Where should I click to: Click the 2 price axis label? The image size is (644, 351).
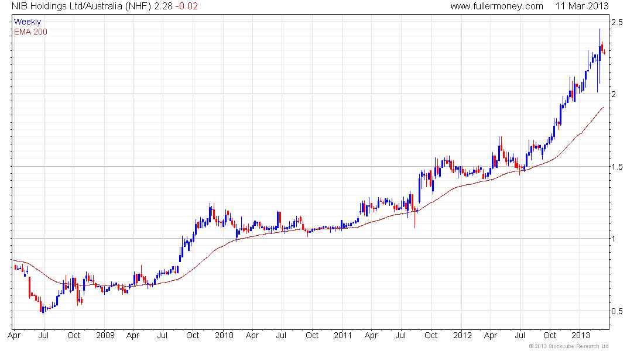point(614,94)
